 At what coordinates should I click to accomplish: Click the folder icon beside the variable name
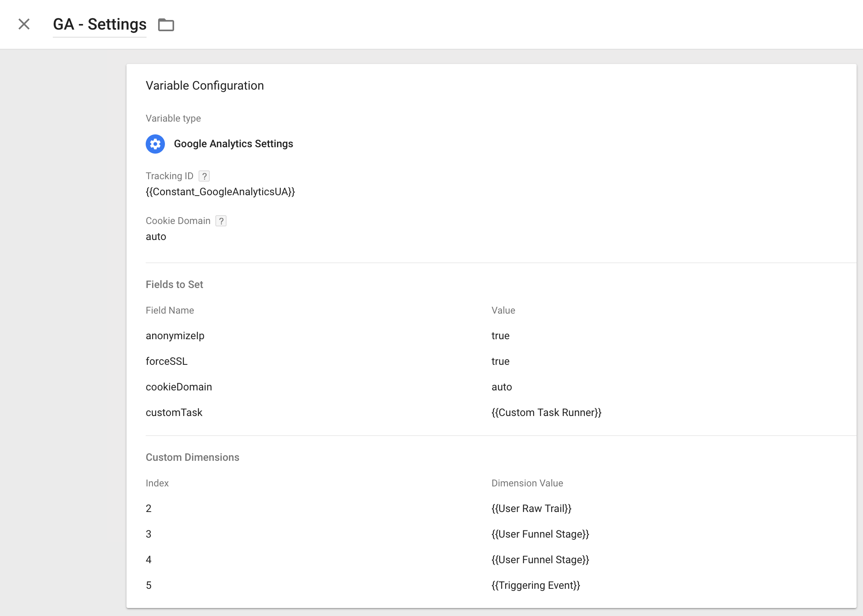(166, 25)
